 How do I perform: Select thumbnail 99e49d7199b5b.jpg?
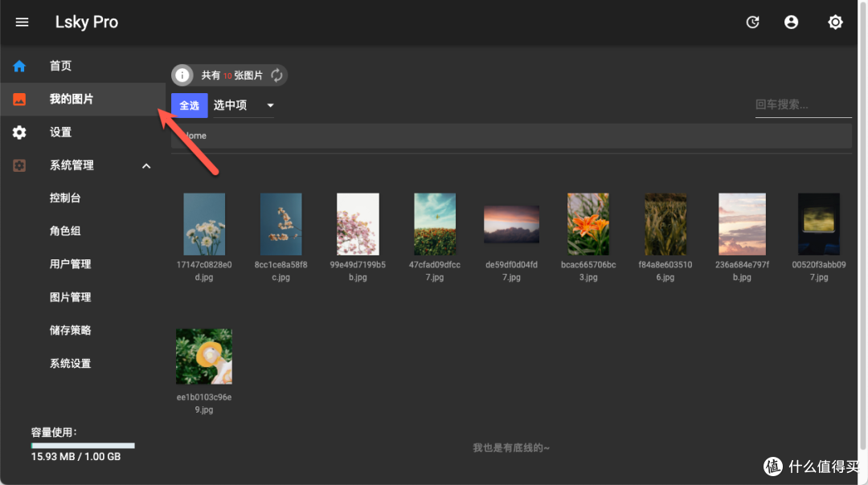(x=358, y=224)
